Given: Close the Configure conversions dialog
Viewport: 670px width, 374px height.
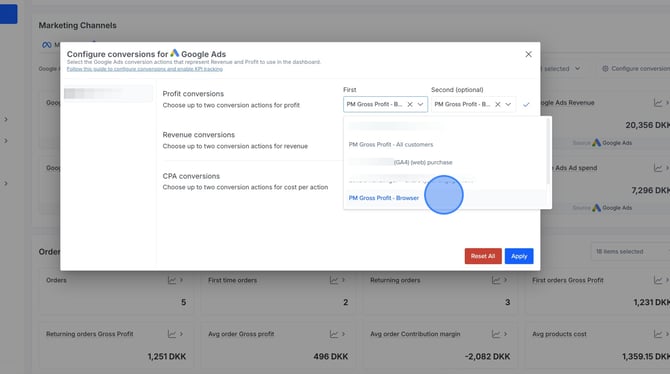Looking at the screenshot, I should [x=529, y=54].
